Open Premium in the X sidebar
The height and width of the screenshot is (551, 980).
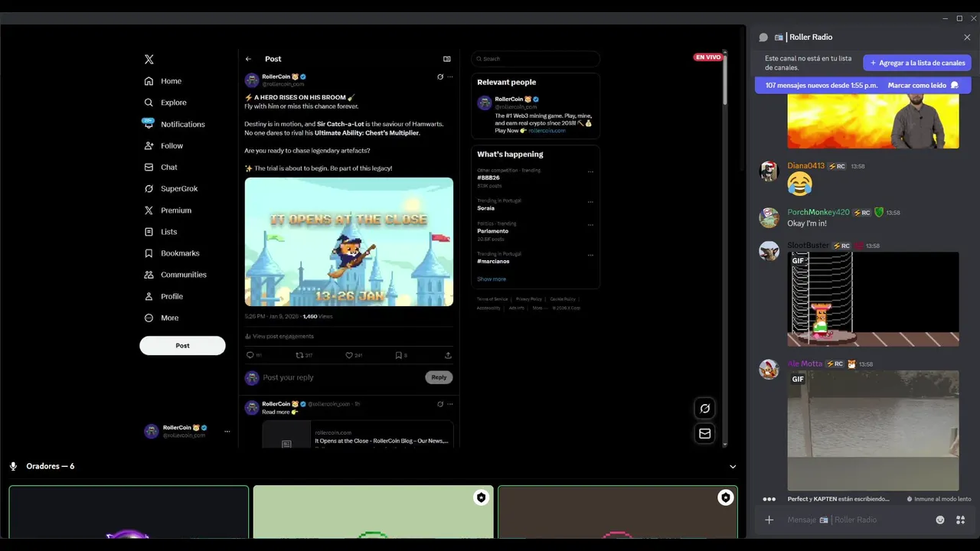[x=168, y=210]
